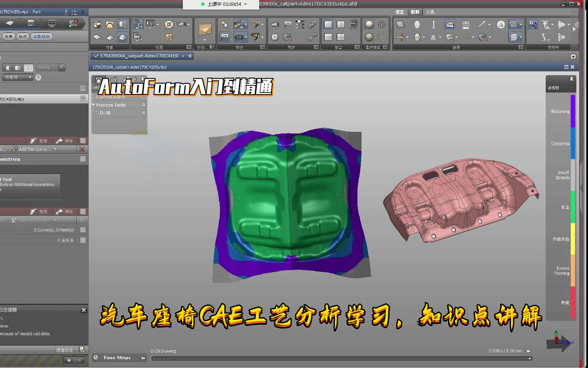This screenshot has width=588, height=368.
Task: Select four-pane window layout
Action: coord(341,37)
